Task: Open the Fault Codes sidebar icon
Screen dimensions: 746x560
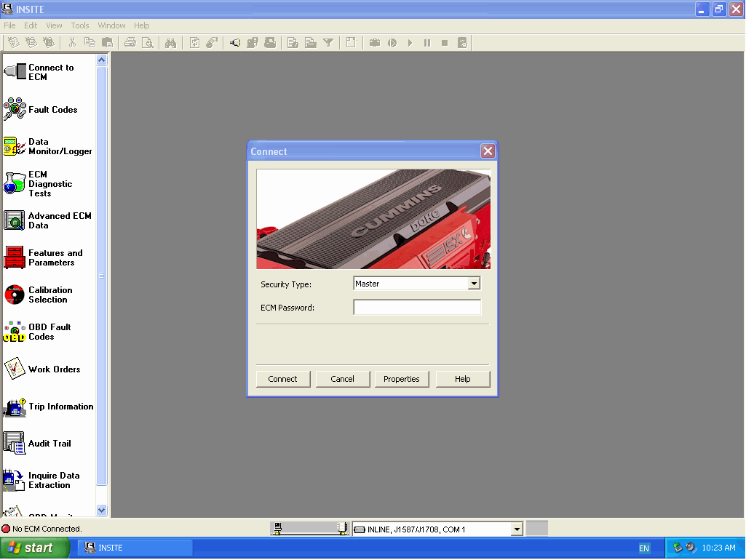Action: (15, 110)
